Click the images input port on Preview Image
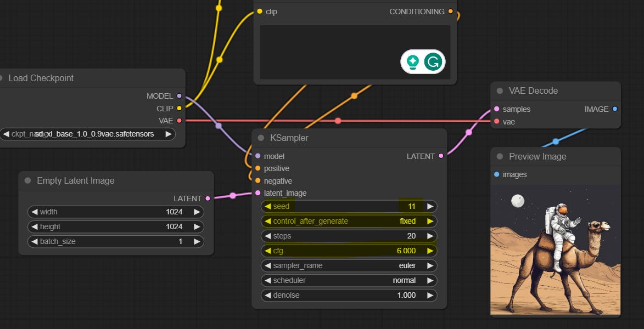This screenshot has width=644, height=329. pos(497,174)
